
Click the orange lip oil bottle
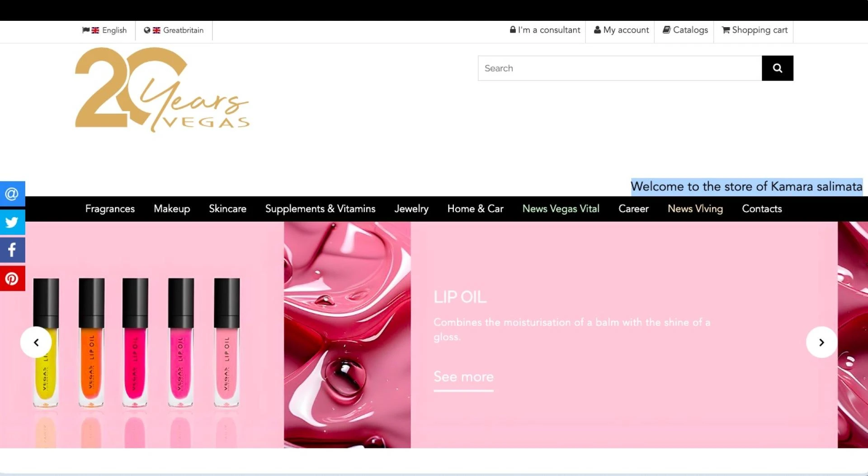[x=91, y=343]
